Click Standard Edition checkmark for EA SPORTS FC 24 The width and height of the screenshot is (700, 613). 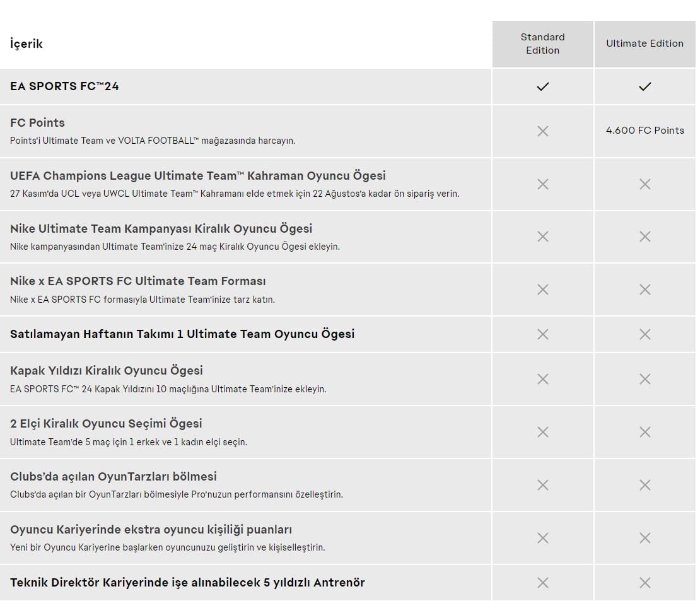point(542,86)
